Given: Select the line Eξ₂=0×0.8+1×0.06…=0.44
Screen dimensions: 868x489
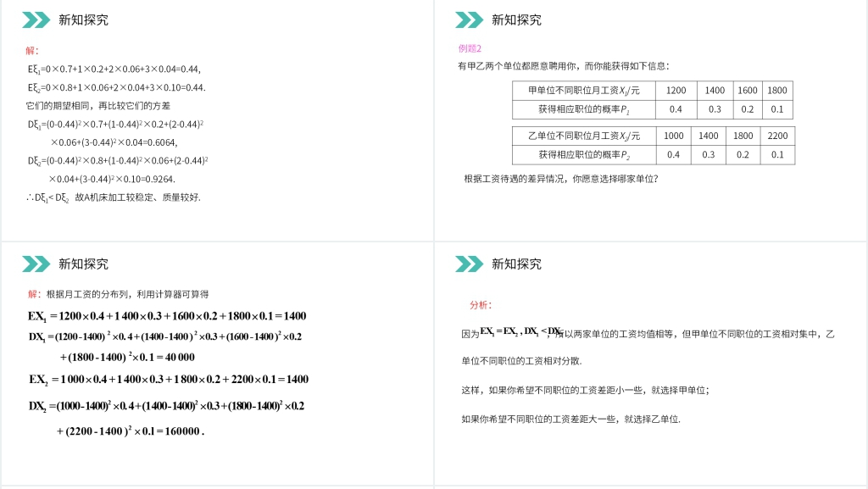Looking at the screenshot, I should pyautogui.click(x=117, y=88).
